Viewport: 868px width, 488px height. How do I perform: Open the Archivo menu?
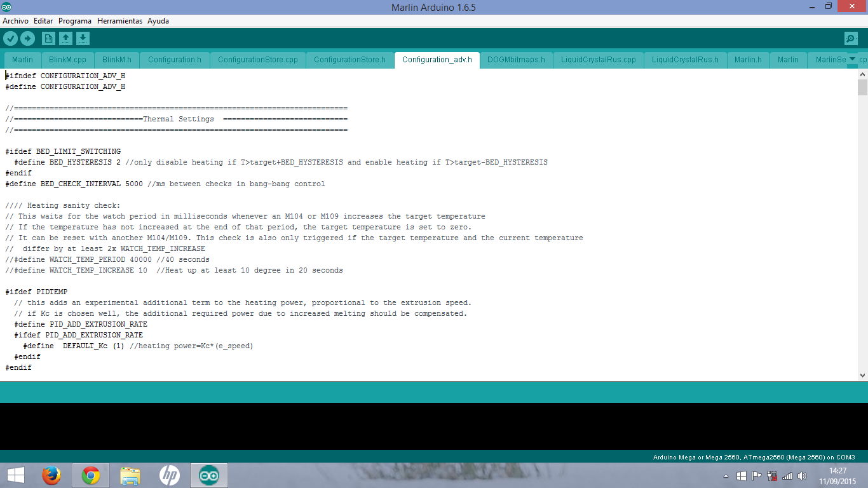pyautogui.click(x=15, y=21)
